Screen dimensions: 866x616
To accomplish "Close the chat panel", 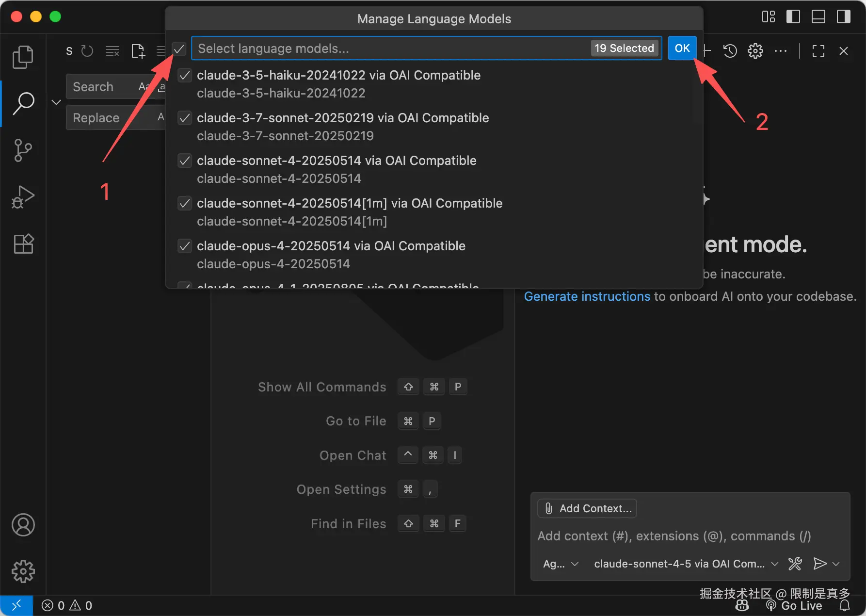I will click(844, 51).
